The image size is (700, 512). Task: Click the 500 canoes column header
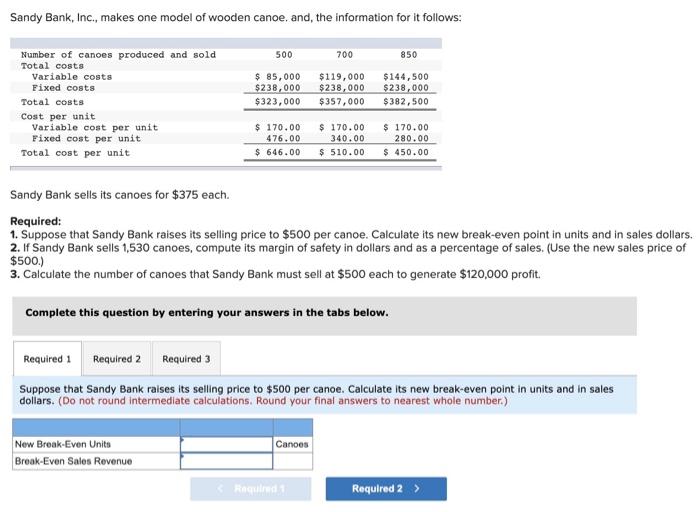[x=284, y=54]
